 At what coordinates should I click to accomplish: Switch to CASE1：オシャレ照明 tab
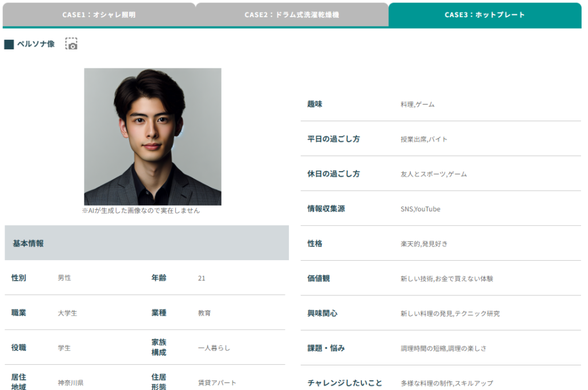coord(99,15)
